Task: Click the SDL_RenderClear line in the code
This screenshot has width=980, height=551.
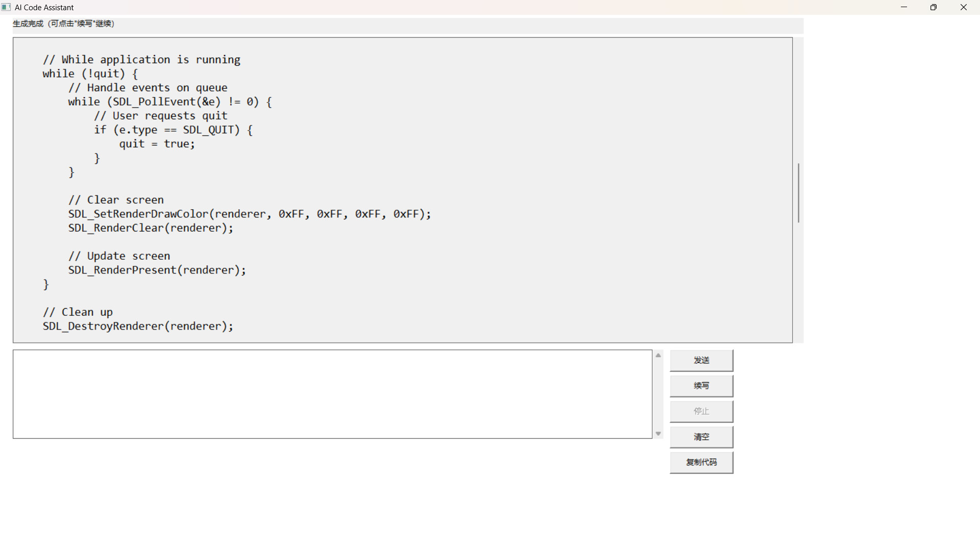Action: 151,228
